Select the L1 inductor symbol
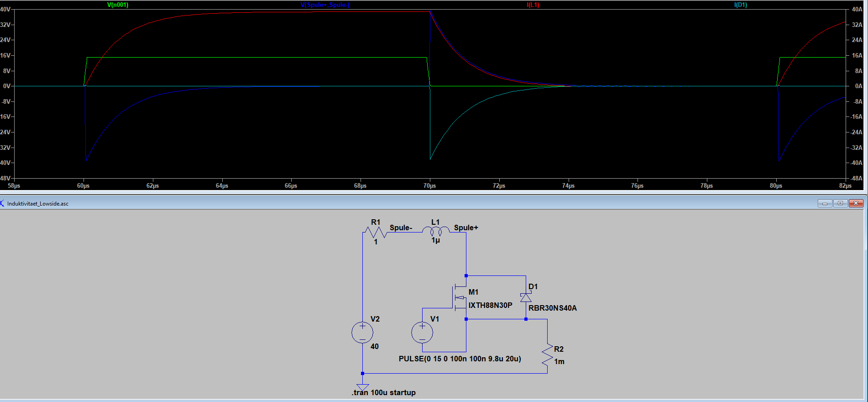Viewport: 868px width, 402px height. 436,231
